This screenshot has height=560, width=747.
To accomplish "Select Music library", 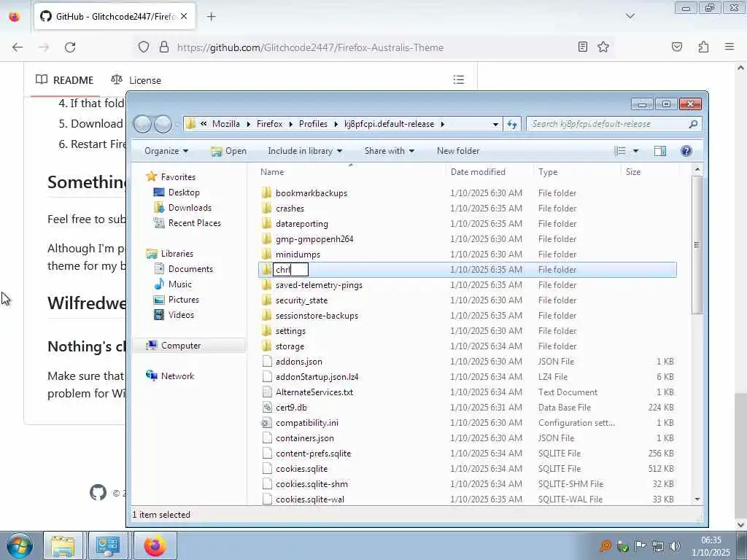I will (x=173, y=284).
